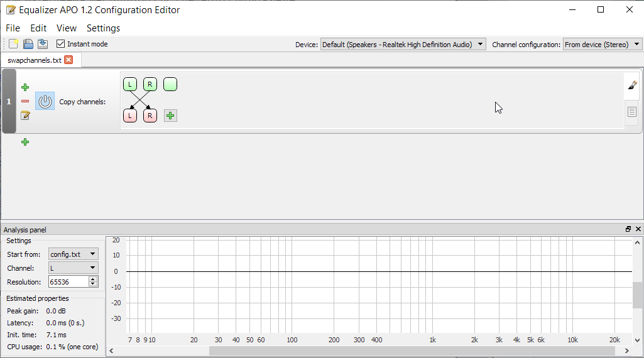The image size is (644, 358).
Task: Click the New file icon in toolbar
Action: [13, 43]
